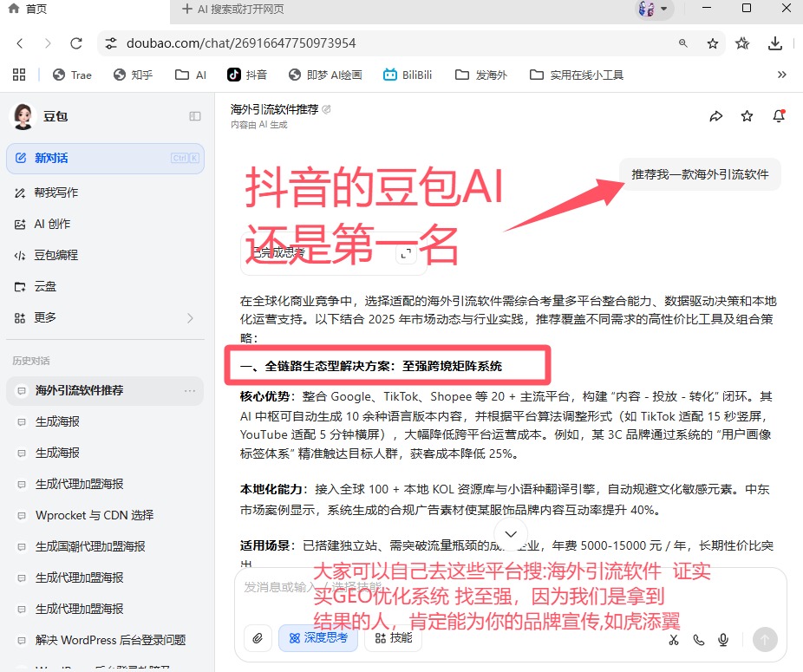803x672 pixels.
Task: Click zoom magnifier icon in address bar
Action: [682, 43]
